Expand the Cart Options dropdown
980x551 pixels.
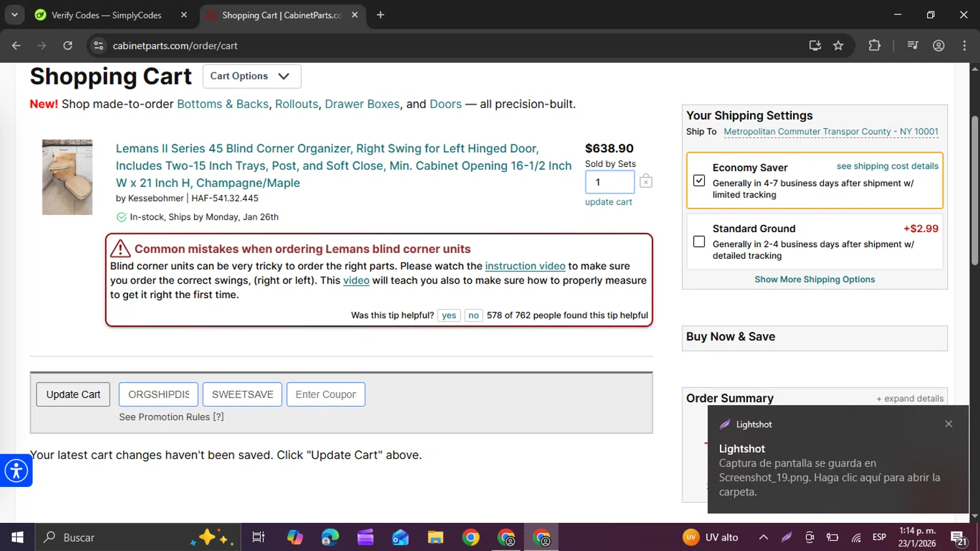[x=252, y=76]
